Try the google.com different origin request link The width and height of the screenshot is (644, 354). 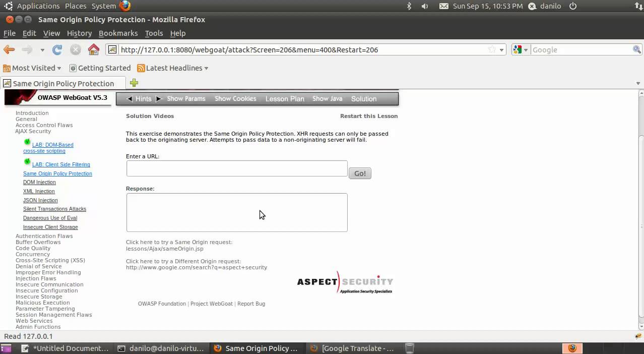197,267
